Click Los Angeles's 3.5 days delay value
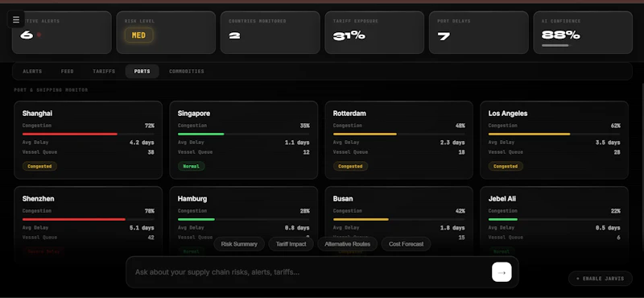 [x=608, y=143]
